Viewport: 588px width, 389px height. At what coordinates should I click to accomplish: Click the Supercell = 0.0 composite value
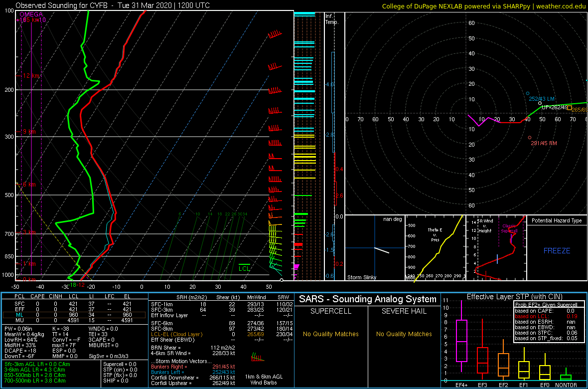pos(121,364)
